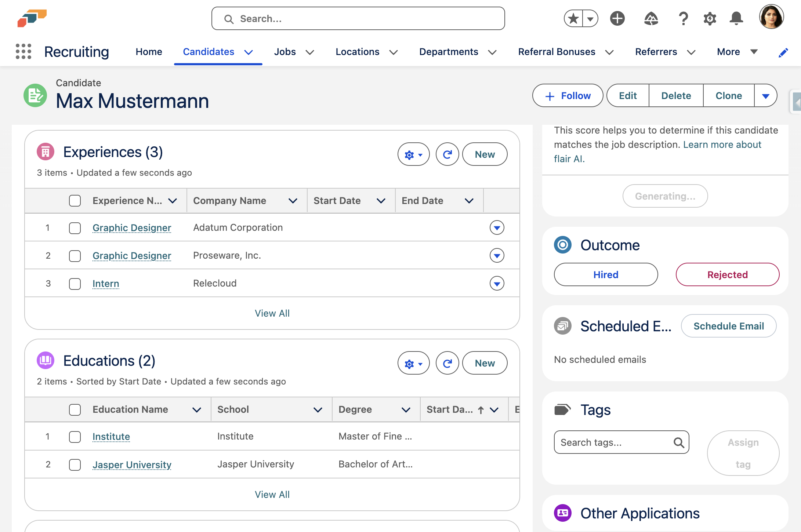Viewport: 801px width, 532px height.
Task: Open the help question mark icon
Action: 683,18
